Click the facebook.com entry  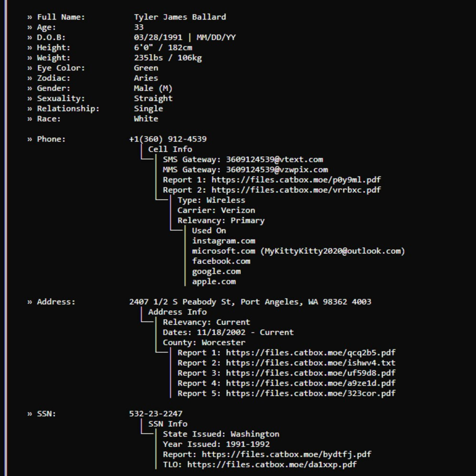[221, 261]
